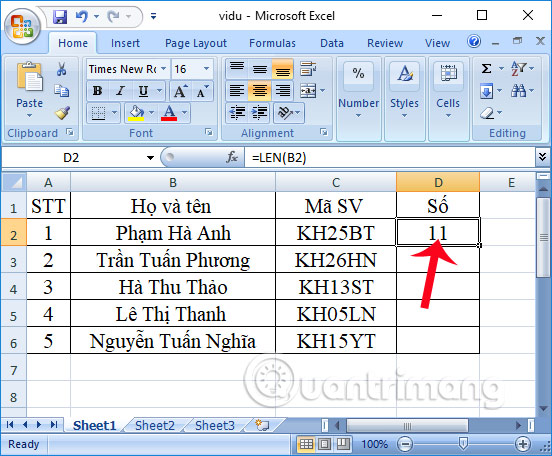Open the Name Box dropdown
The image size is (552, 456).
pyautogui.click(x=150, y=158)
